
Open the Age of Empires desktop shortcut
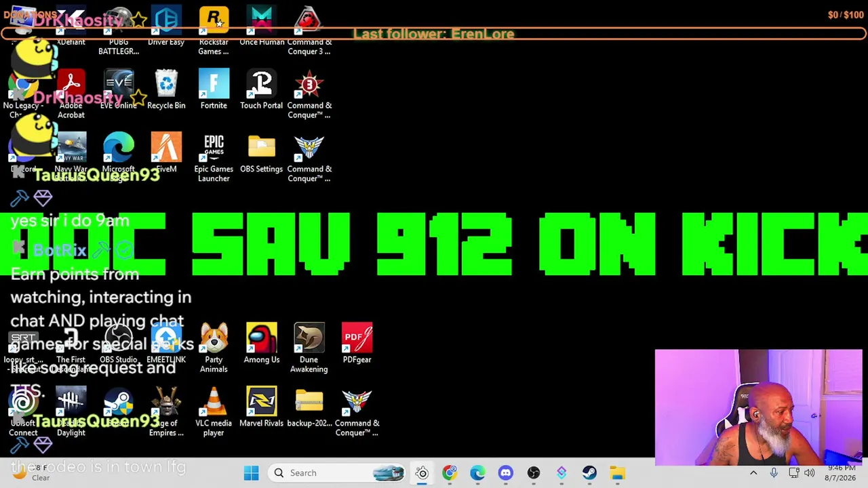pos(166,412)
